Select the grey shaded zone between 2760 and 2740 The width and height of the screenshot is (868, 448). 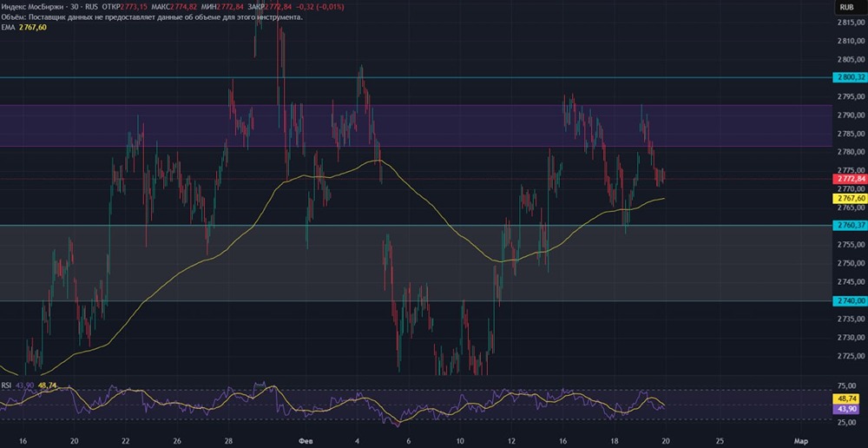pyautogui.click(x=415, y=263)
